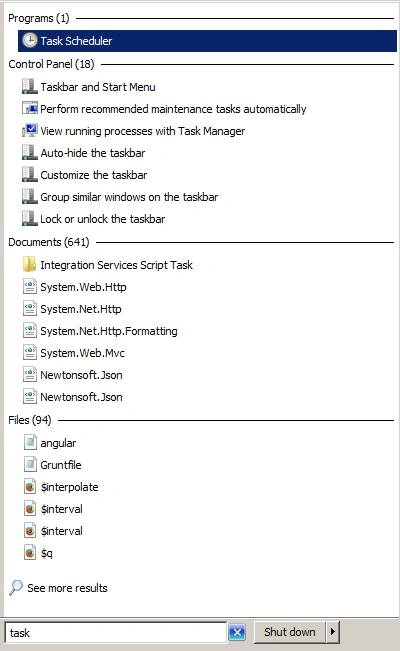The width and height of the screenshot is (400, 651).
Task: Open the Documents (641) results group
Action: 49,242
